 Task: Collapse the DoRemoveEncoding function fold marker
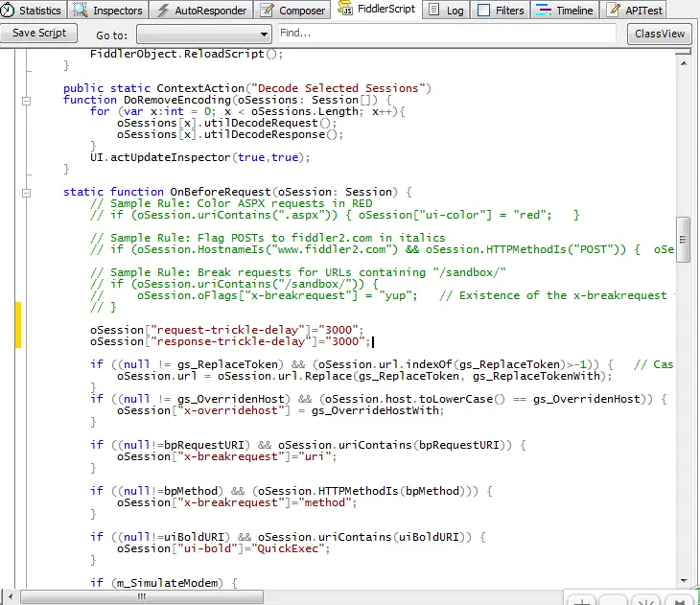pyautogui.click(x=26, y=101)
